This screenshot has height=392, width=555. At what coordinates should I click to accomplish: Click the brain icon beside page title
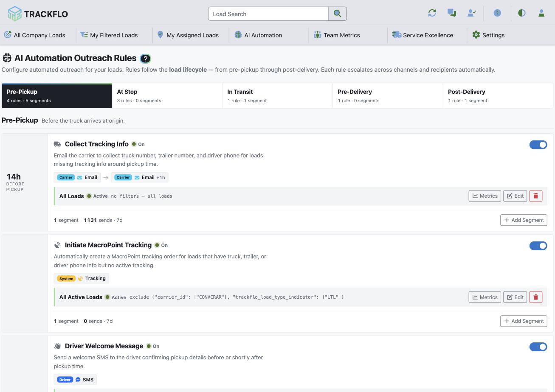(x=7, y=58)
